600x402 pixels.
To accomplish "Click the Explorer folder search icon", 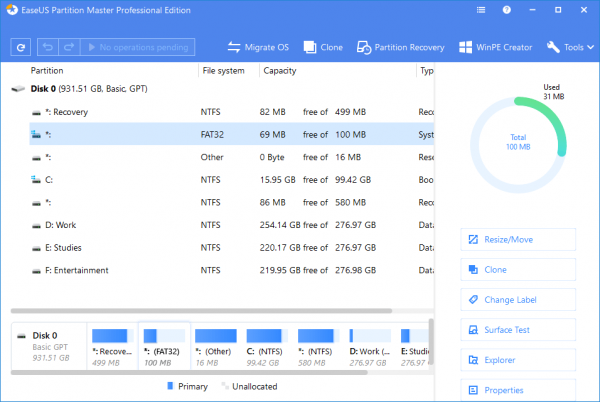I will [473, 360].
